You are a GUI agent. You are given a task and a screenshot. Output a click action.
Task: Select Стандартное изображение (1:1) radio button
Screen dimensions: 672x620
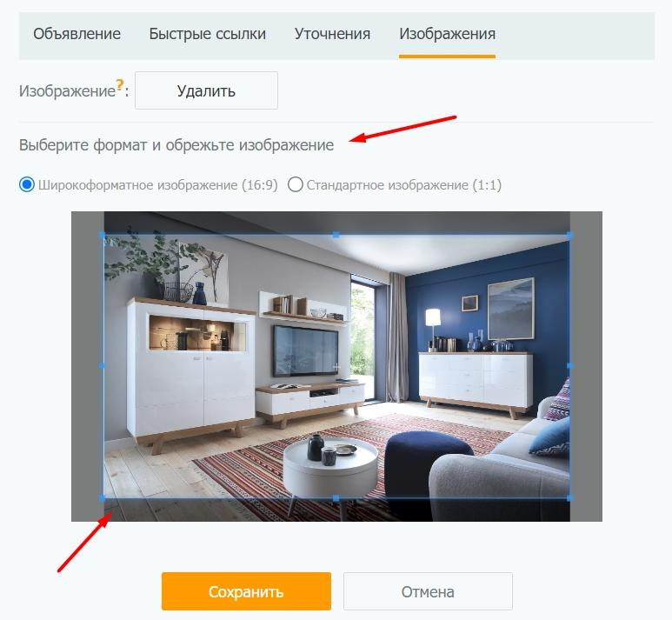[x=296, y=185]
